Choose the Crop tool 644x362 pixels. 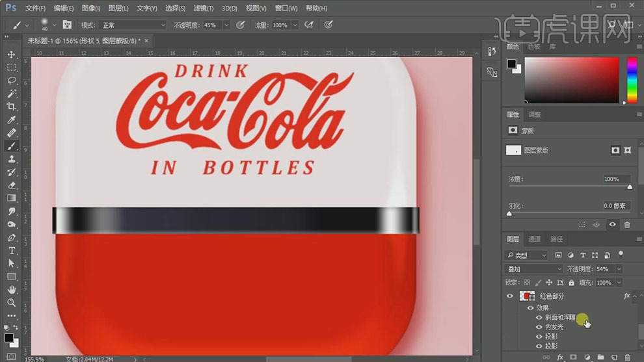pos(12,107)
